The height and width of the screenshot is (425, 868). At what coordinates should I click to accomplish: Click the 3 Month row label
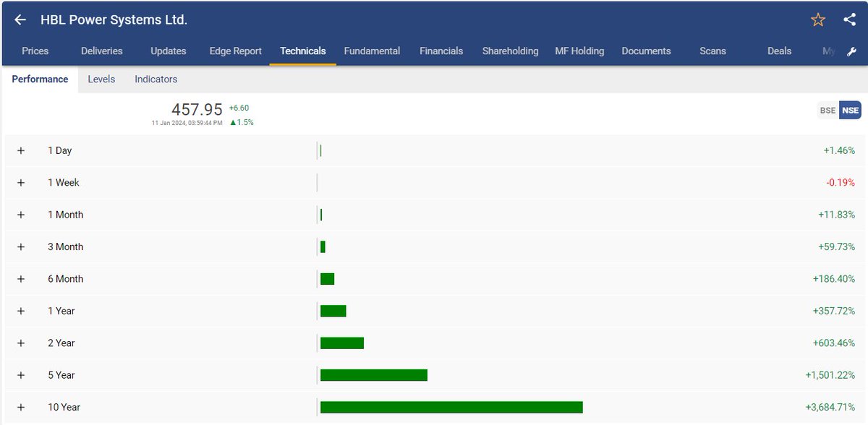click(66, 246)
